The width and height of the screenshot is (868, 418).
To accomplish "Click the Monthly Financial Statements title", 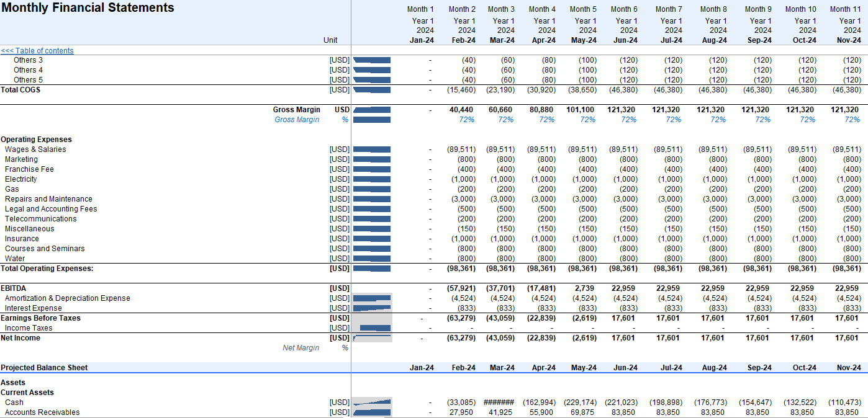I will (x=88, y=8).
